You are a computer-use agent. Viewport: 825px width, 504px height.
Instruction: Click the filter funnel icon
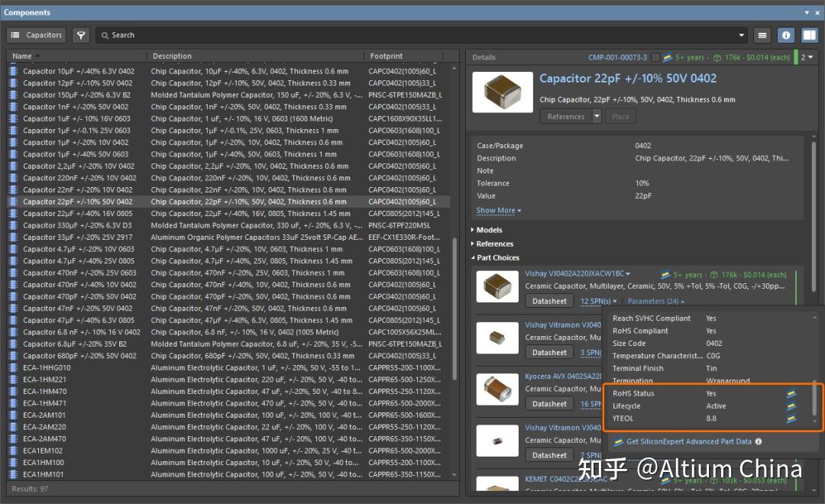81,35
